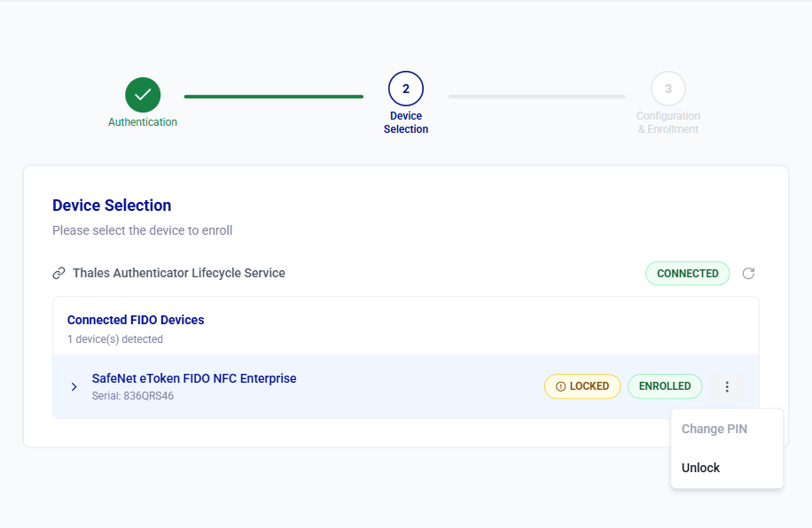Click the CONNECTED status badge
This screenshot has width=812, height=528.
point(688,274)
